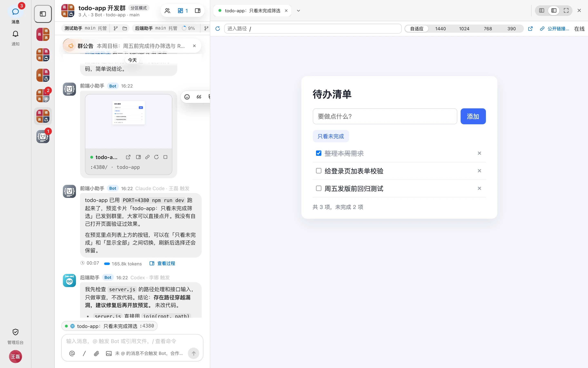Open 查看过程 view process link
The width and height of the screenshot is (588, 368).
point(162,263)
